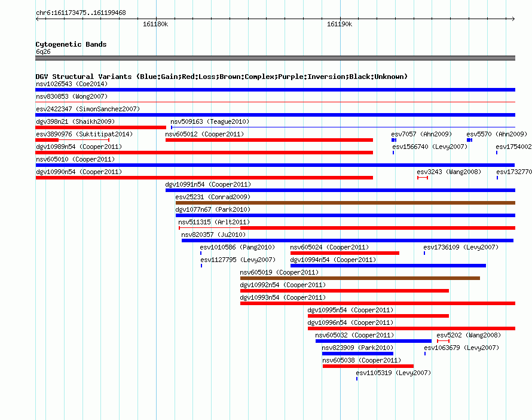Open the nsv820357 (Ju2010) label
The width and height of the screenshot is (532, 420).
(x=213, y=235)
